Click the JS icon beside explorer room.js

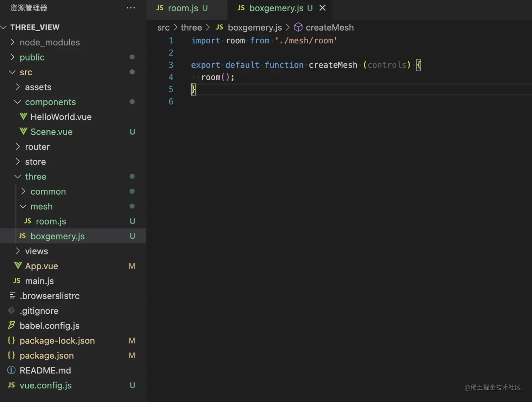28,221
